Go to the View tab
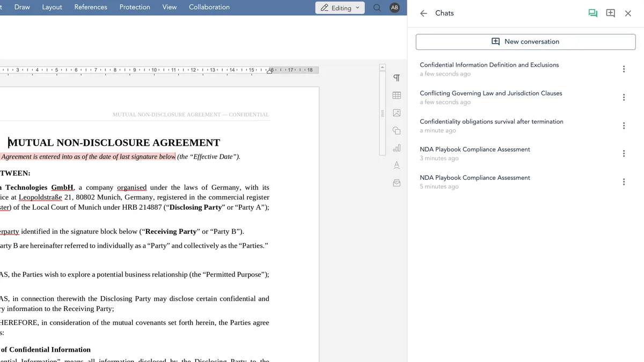The height and width of the screenshot is (362, 644). pyautogui.click(x=170, y=7)
